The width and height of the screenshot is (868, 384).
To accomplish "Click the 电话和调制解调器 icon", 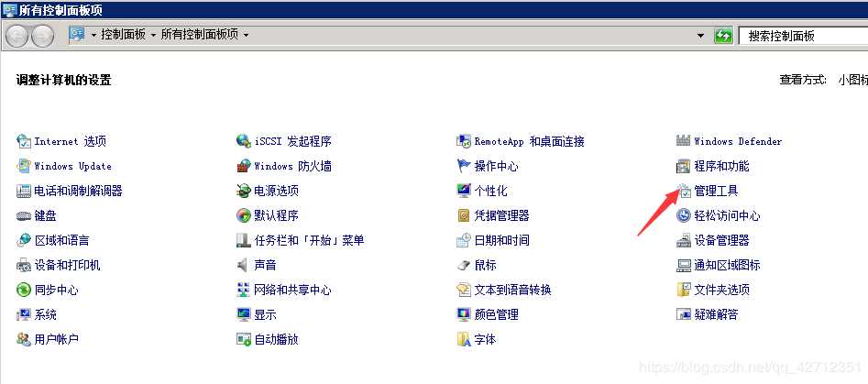I will (x=24, y=191).
